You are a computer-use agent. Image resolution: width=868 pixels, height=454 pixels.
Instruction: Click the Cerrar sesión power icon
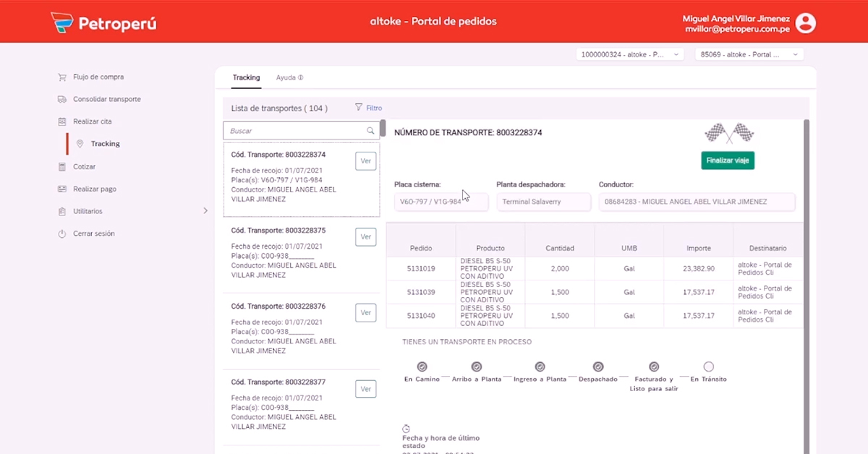[62, 234]
